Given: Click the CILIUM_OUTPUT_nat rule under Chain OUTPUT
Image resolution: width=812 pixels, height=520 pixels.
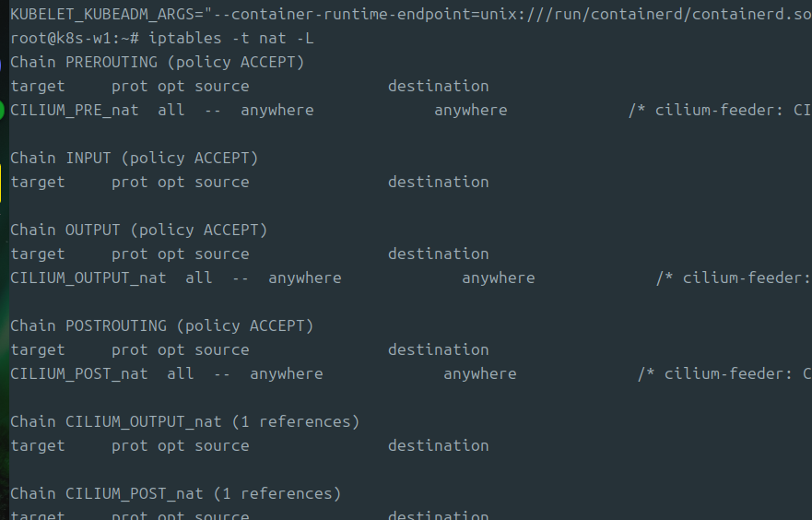Looking at the screenshot, I should click(88, 278).
